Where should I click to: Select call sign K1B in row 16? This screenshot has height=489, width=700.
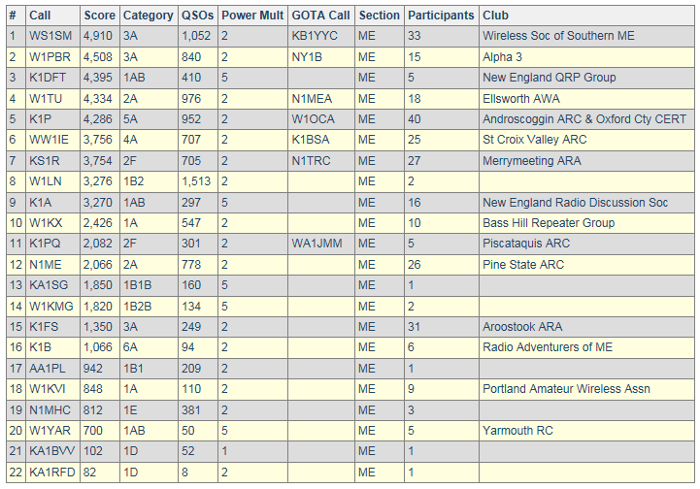tap(40, 347)
